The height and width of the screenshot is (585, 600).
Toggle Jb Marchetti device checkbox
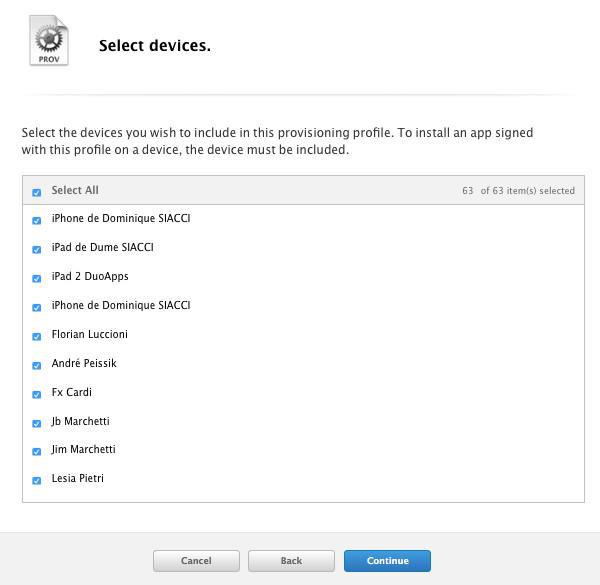[37, 423]
